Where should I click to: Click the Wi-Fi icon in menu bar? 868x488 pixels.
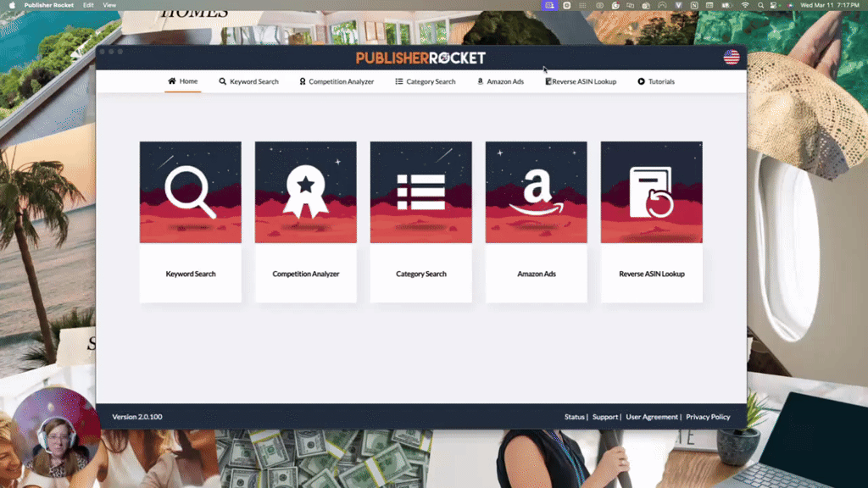745,5
